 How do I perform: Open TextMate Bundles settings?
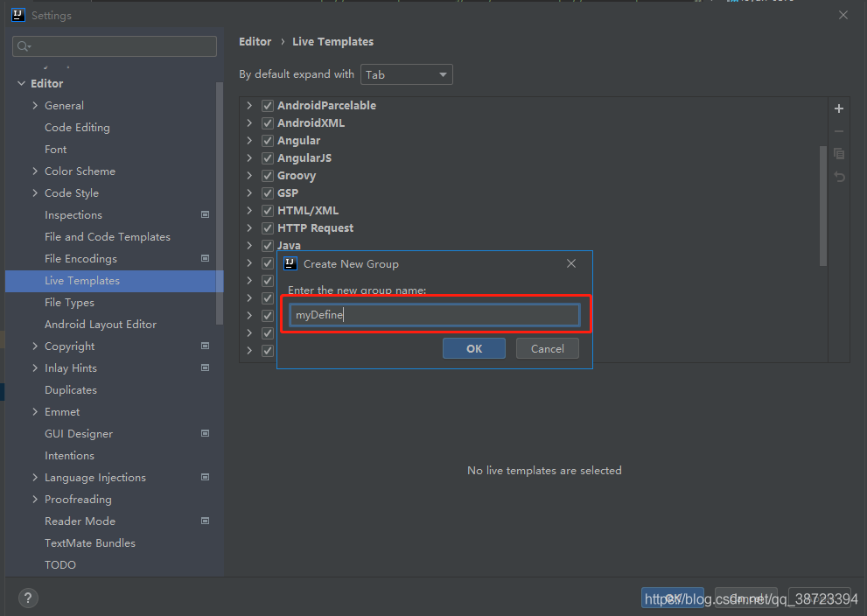(x=90, y=543)
